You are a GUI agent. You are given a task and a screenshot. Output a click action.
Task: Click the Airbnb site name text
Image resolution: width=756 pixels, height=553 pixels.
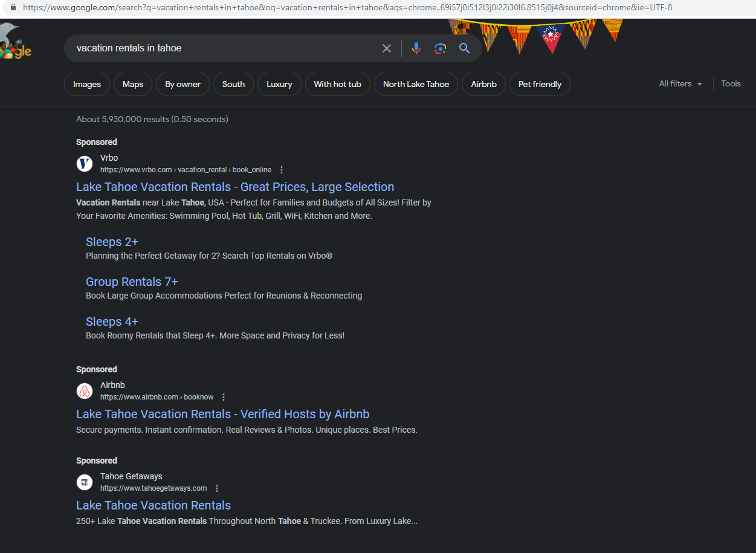112,385
